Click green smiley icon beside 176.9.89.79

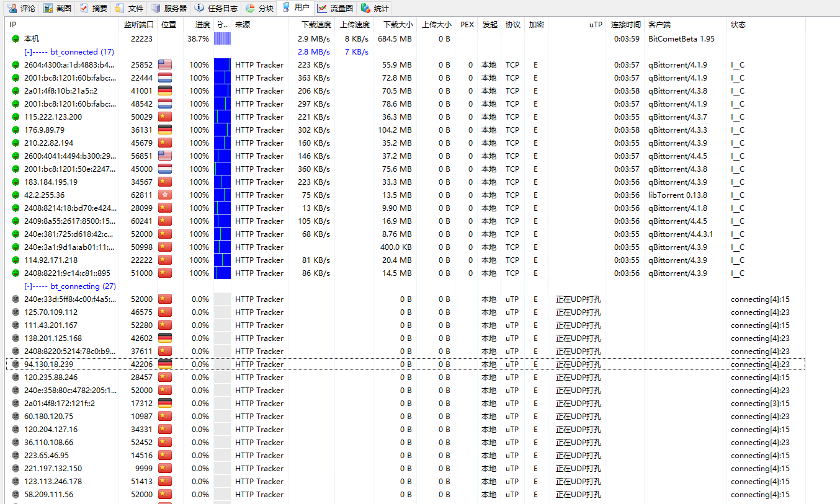coord(16,130)
